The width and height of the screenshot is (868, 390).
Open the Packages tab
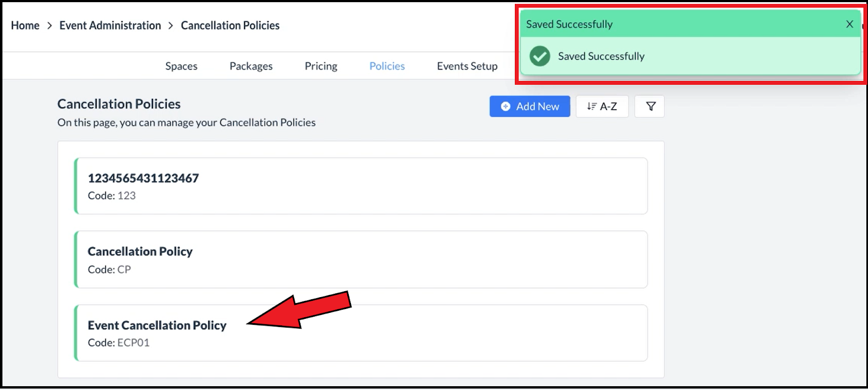pos(251,66)
